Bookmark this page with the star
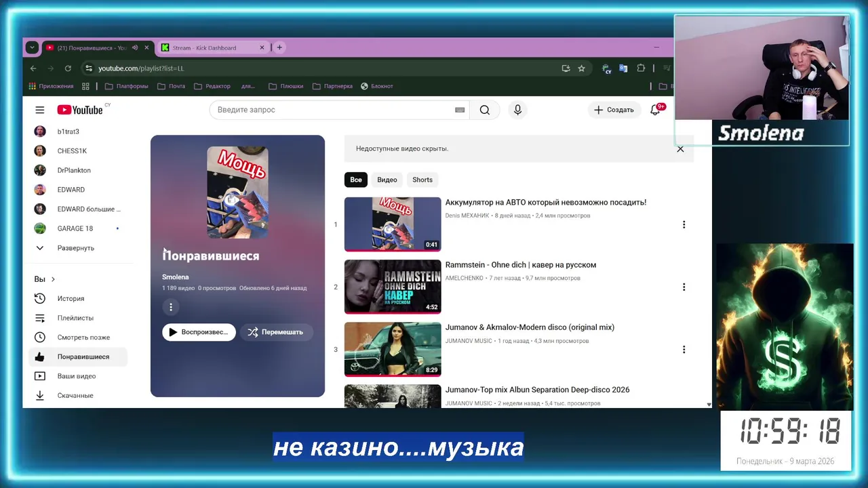Screen dimensions: 868x488 coord(581,68)
